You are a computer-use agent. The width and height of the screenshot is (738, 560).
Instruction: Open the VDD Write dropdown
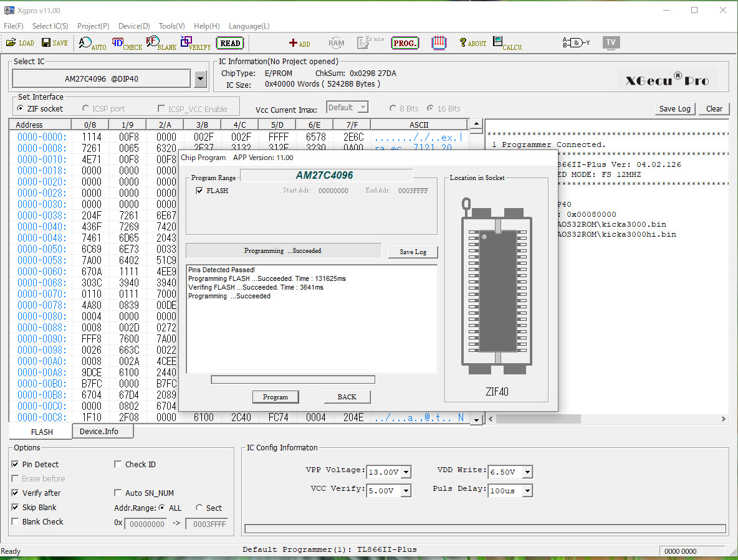tap(528, 472)
